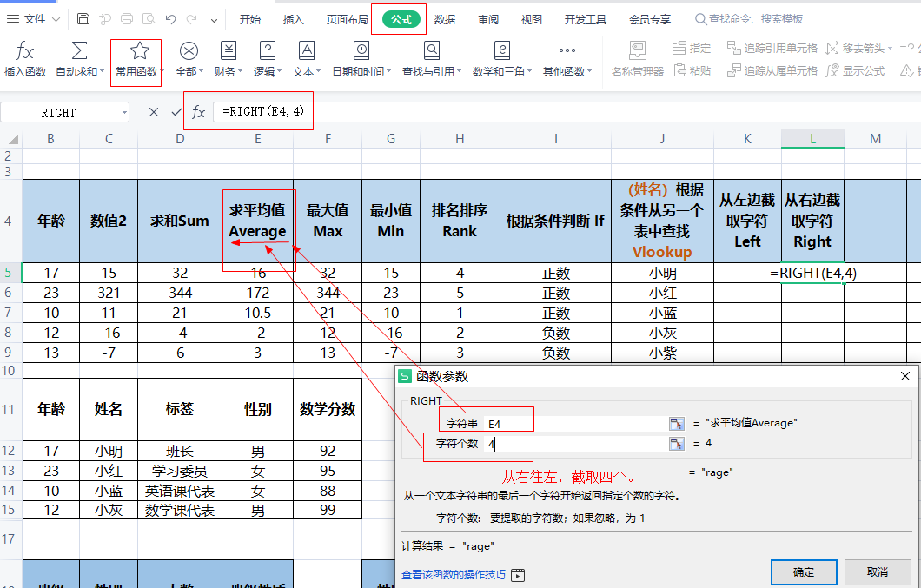
Task: Click the 从左边截取字符 Left header cell
Action: (747, 221)
